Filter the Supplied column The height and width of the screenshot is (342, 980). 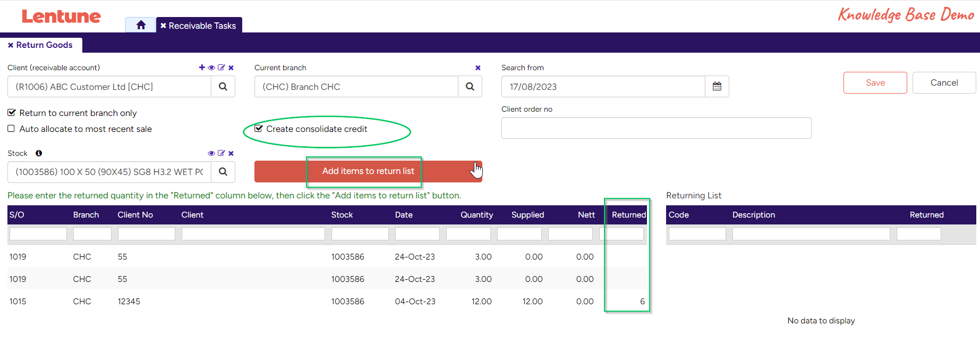coord(519,233)
